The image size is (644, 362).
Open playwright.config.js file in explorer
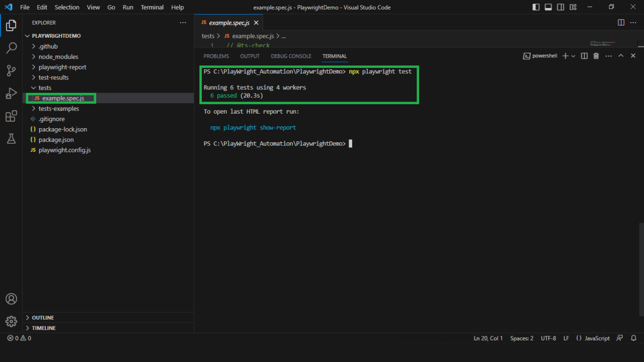pos(64,150)
